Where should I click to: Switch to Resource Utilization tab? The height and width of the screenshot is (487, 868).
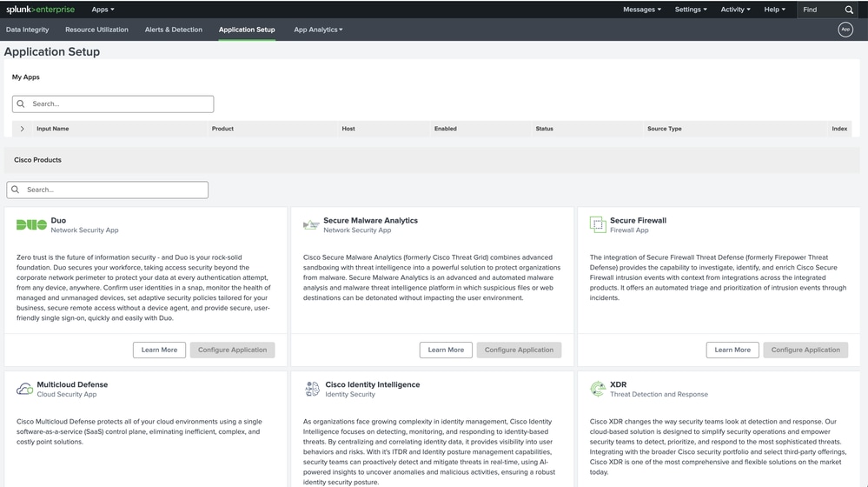tap(96, 30)
